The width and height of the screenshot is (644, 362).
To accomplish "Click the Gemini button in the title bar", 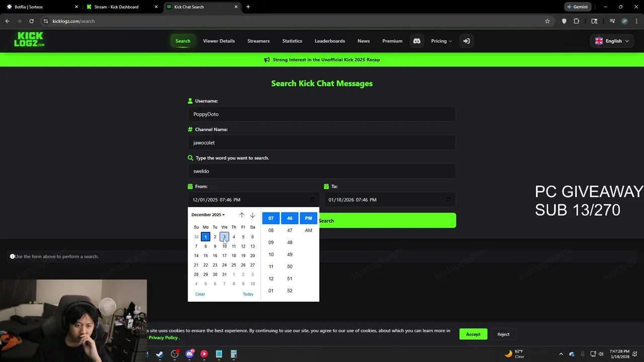I will (577, 7).
